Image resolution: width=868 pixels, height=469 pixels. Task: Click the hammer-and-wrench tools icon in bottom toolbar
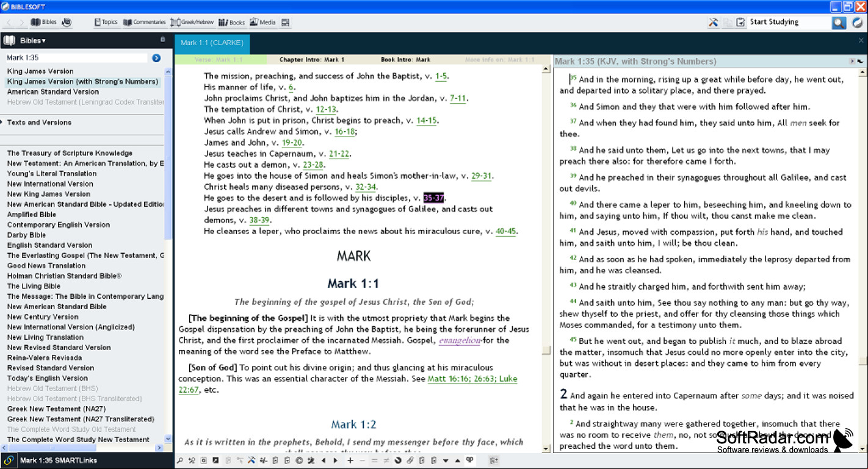point(251,460)
